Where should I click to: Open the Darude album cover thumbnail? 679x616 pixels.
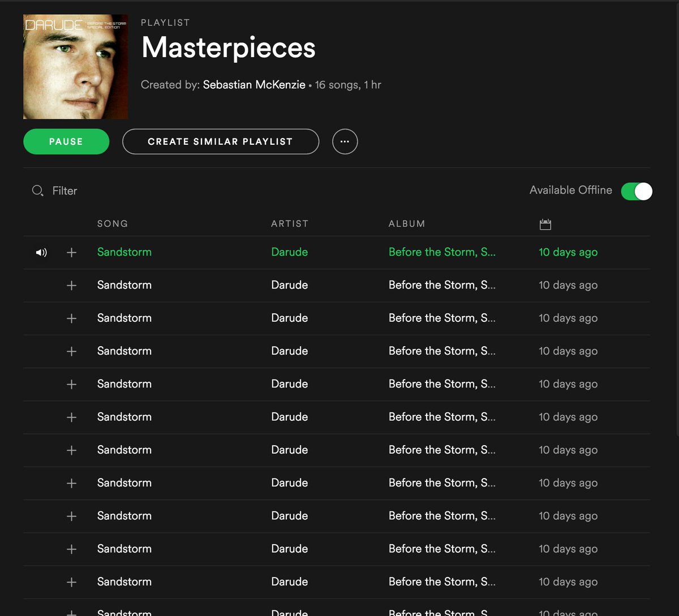[75, 67]
